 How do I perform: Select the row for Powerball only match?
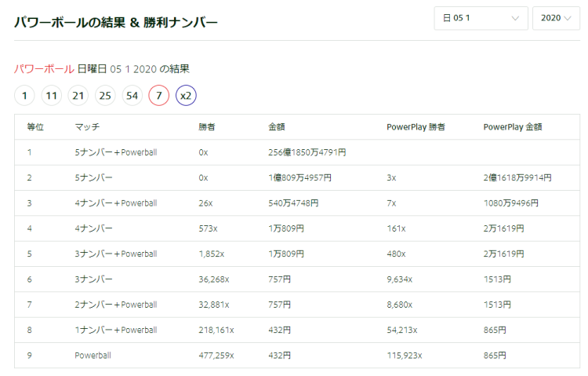point(297,356)
